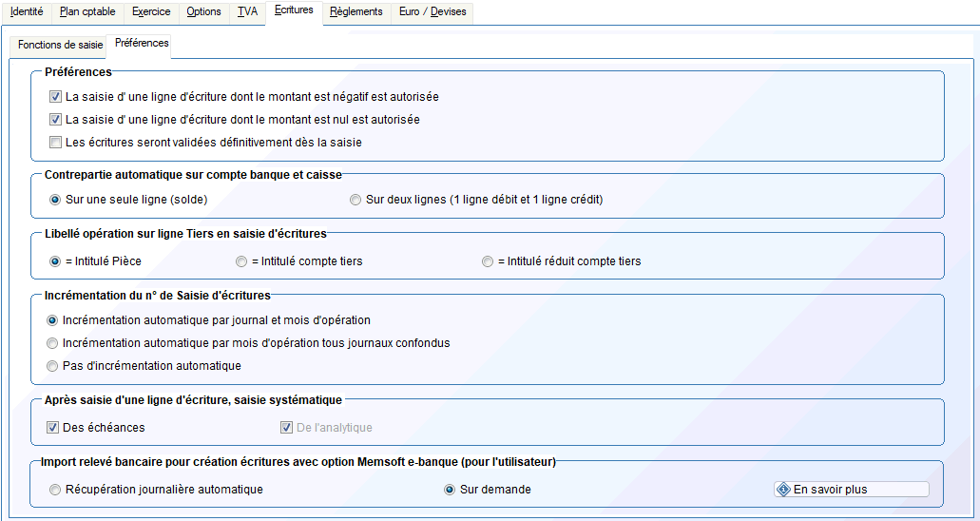
Task: Go to the Exercice tab
Action: (151, 11)
